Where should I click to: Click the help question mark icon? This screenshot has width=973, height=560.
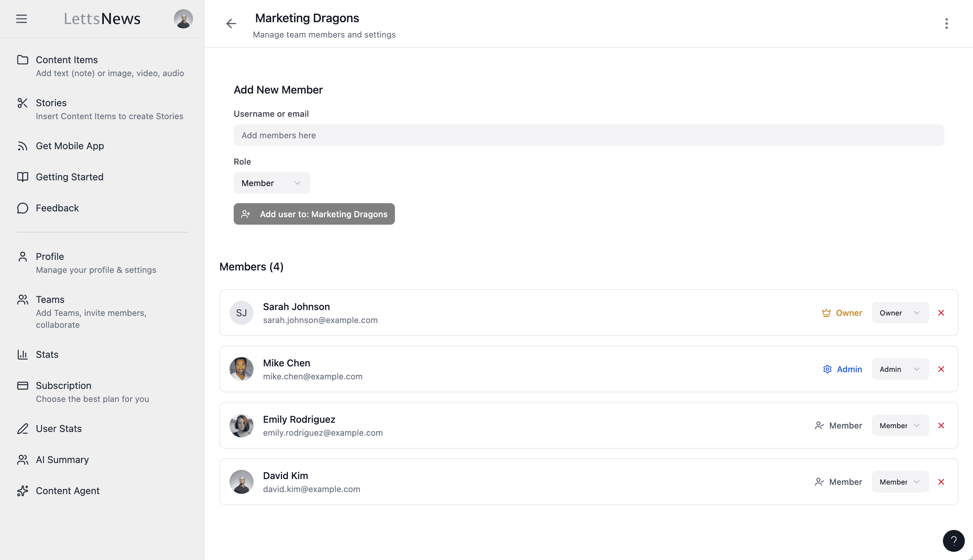[954, 541]
